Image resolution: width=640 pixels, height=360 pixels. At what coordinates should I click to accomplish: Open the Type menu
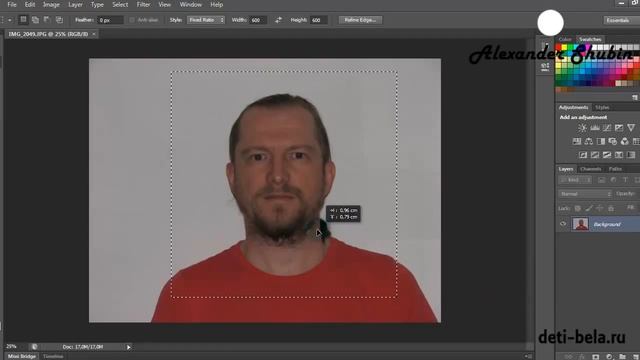pyautogui.click(x=97, y=4)
